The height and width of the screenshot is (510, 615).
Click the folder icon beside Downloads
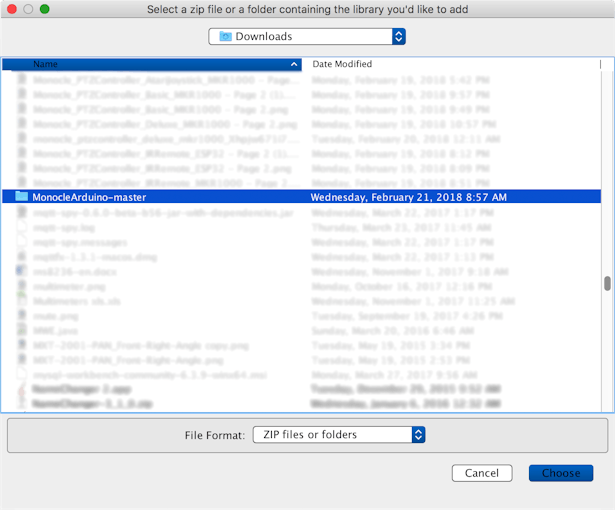point(226,36)
